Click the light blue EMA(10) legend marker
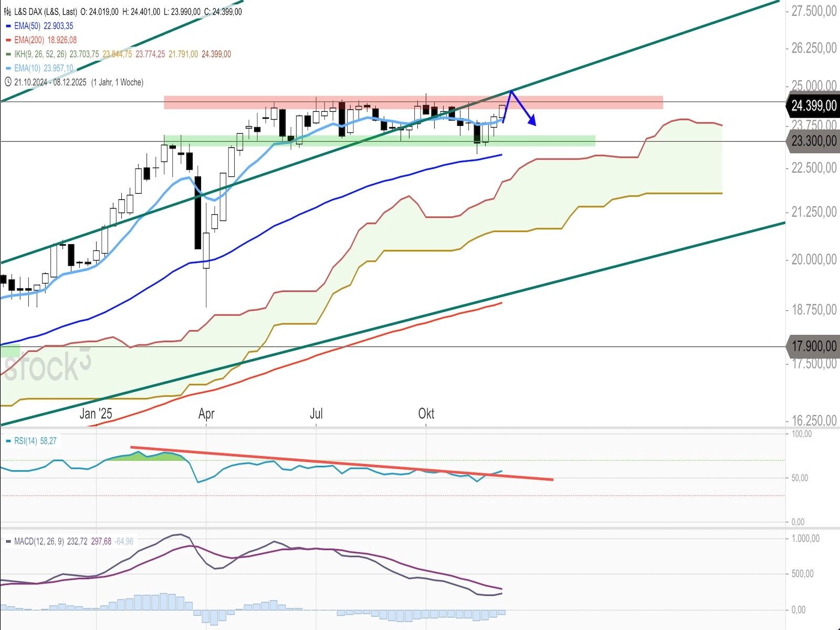 (x=8, y=68)
